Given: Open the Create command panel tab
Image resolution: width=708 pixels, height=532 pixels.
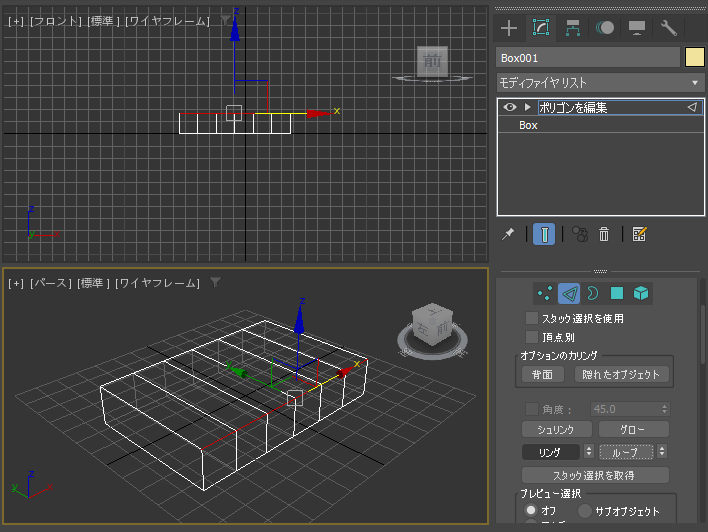Looking at the screenshot, I should (509, 28).
